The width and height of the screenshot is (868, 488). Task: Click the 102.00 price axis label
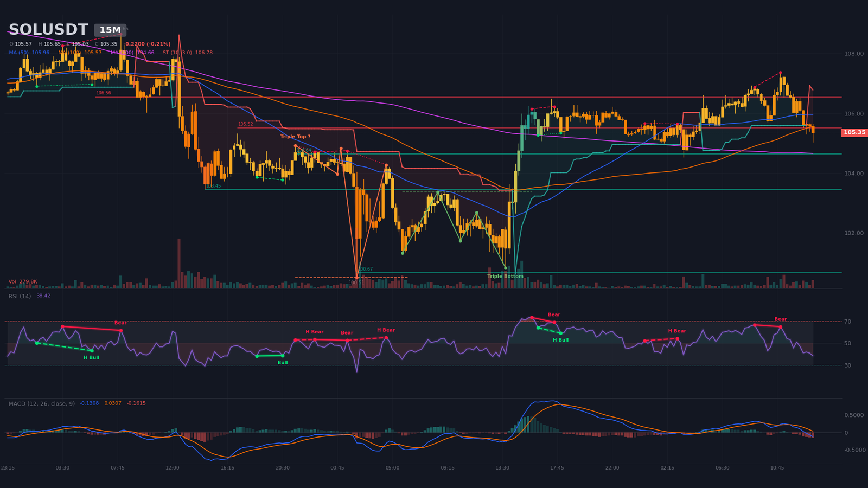pyautogui.click(x=854, y=233)
